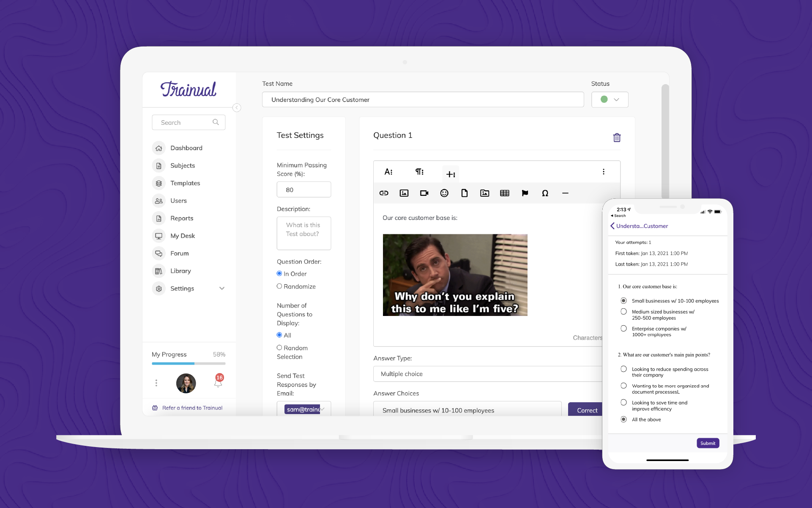Go back via phone Understa...Customer link

click(x=639, y=226)
